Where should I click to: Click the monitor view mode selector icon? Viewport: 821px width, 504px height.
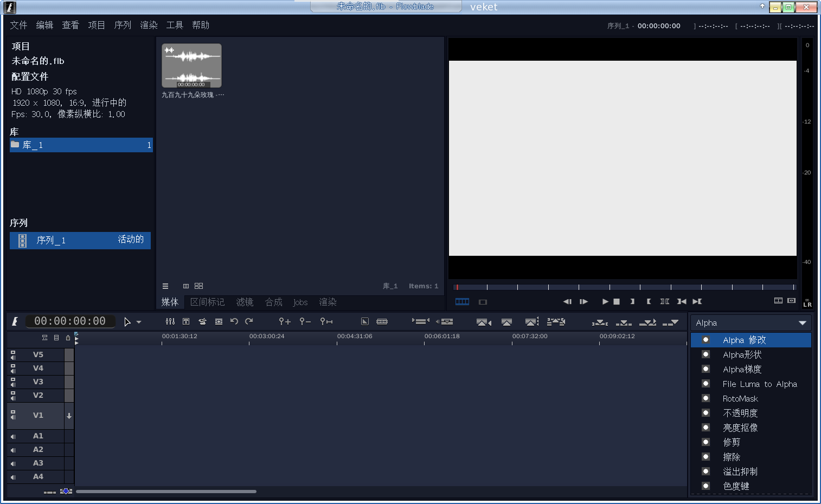click(778, 301)
